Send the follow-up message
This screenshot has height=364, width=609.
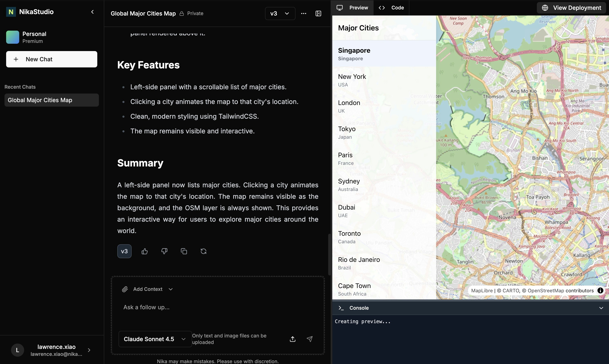point(310,339)
